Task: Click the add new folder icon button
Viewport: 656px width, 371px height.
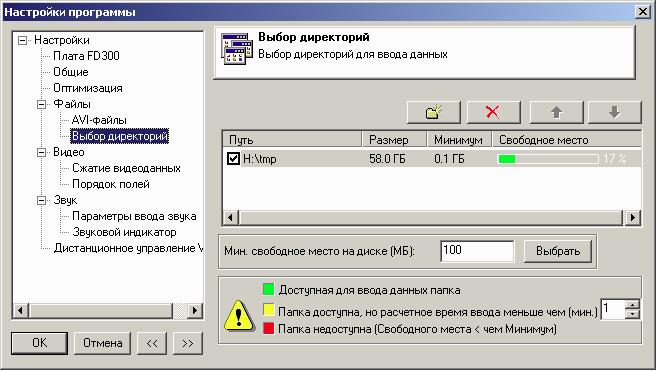Action: point(433,112)
